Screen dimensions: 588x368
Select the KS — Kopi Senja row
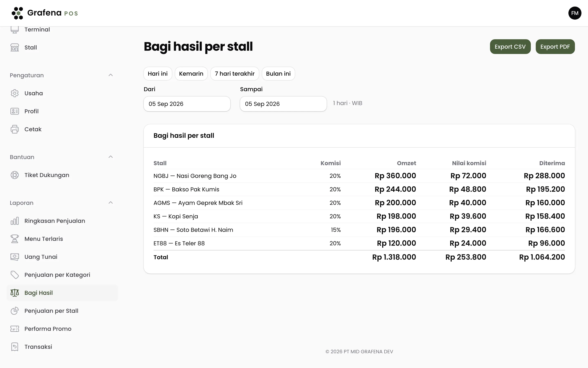[359, 216]
